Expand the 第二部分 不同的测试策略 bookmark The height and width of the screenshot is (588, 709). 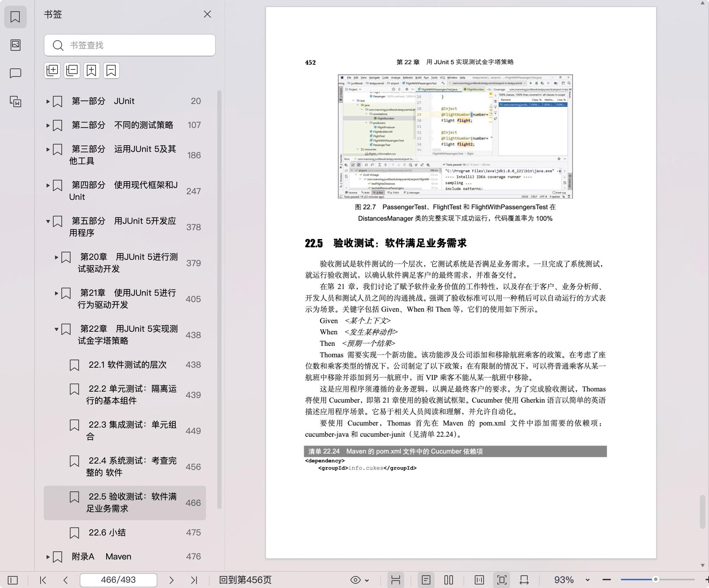point(48,125)
